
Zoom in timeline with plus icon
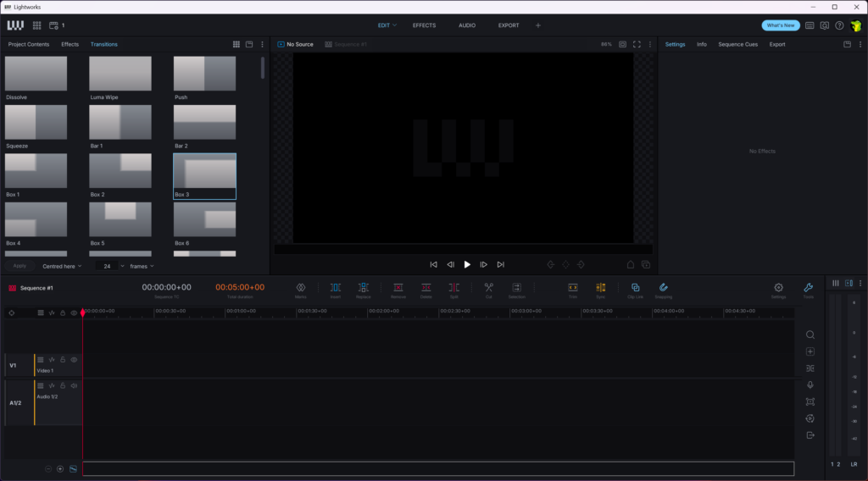pos(60,469)
